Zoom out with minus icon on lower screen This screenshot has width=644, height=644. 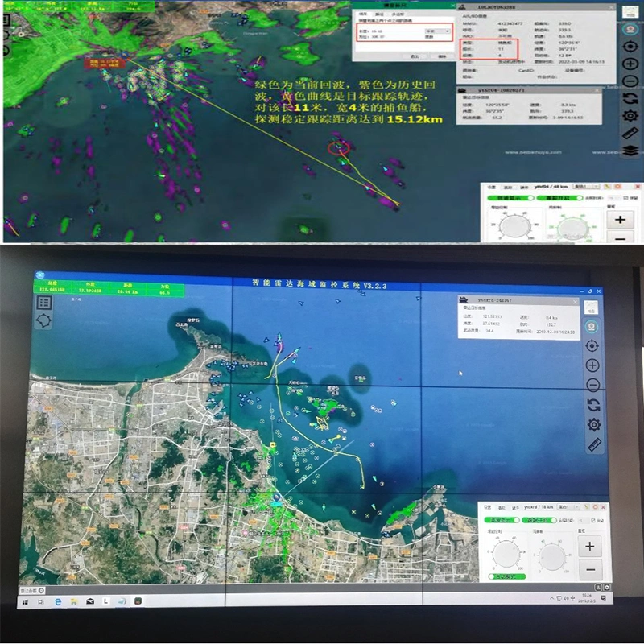tap(592, 386)
